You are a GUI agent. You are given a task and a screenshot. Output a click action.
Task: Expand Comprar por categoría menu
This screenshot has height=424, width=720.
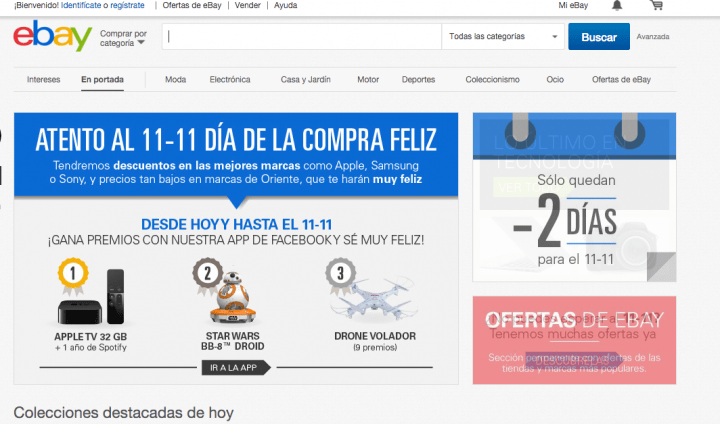point(123,38)
